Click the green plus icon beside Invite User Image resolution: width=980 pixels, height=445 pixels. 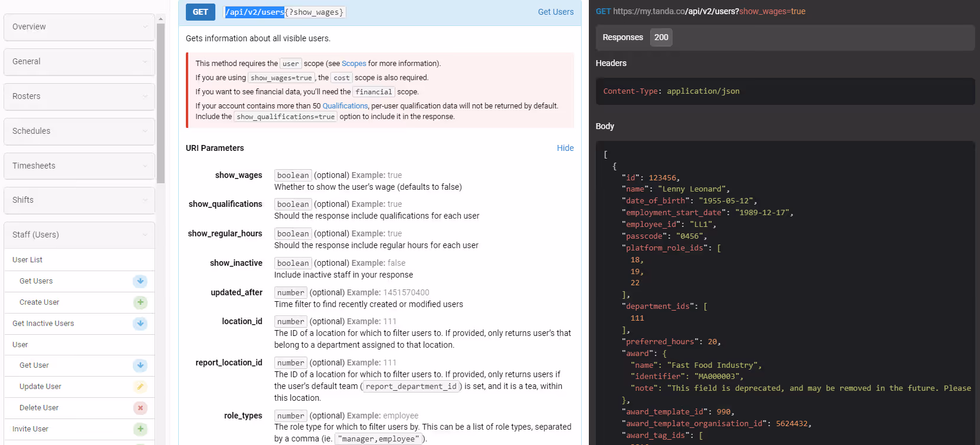click(x=140, y=429)
